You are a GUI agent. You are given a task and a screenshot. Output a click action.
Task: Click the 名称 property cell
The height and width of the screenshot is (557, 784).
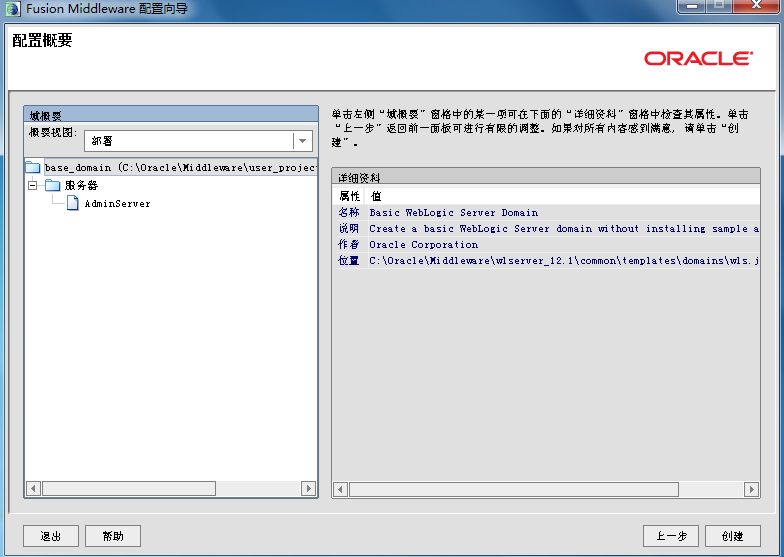[x=349, y=212]
